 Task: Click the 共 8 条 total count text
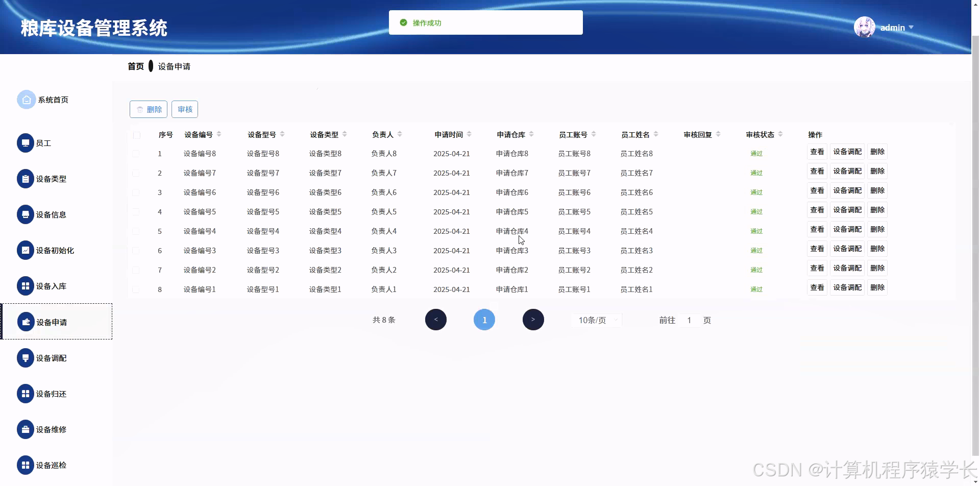pyautogui.click(x=384, y=320)
